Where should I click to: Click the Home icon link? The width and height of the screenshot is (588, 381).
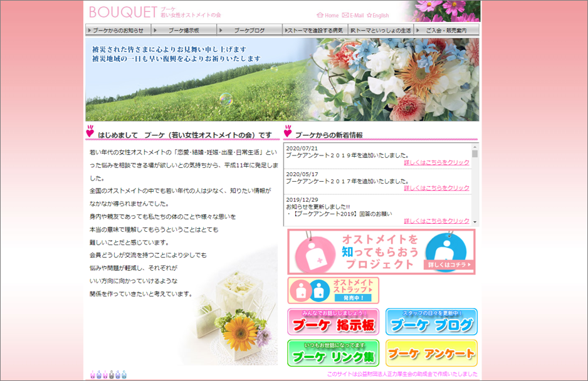pos(320,16)
